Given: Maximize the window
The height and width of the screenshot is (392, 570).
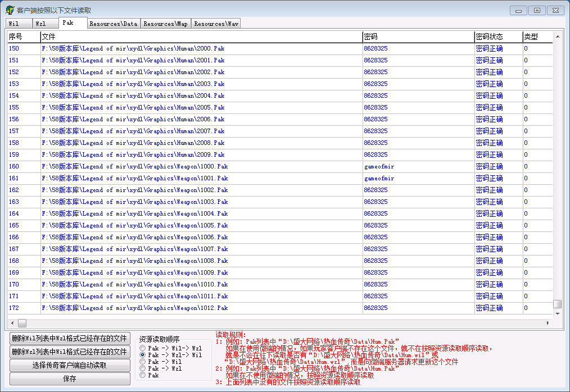Looking at the screenshot, I should point(537,11).
